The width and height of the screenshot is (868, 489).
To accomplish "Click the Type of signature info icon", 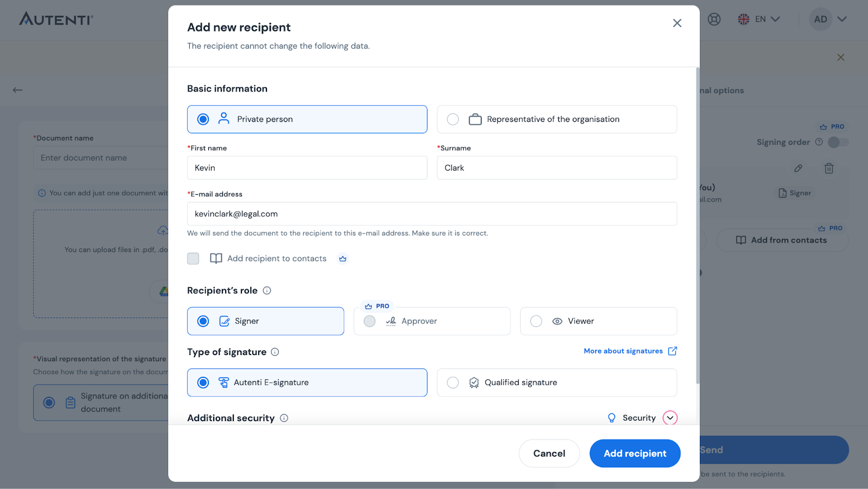I will pyautogui.click(x=275, y=352).
